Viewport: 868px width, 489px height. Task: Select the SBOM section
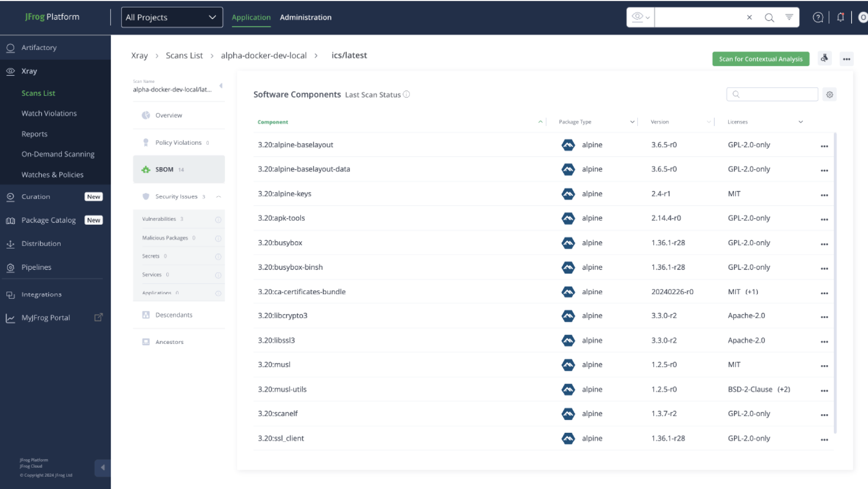tap(179, 169)
